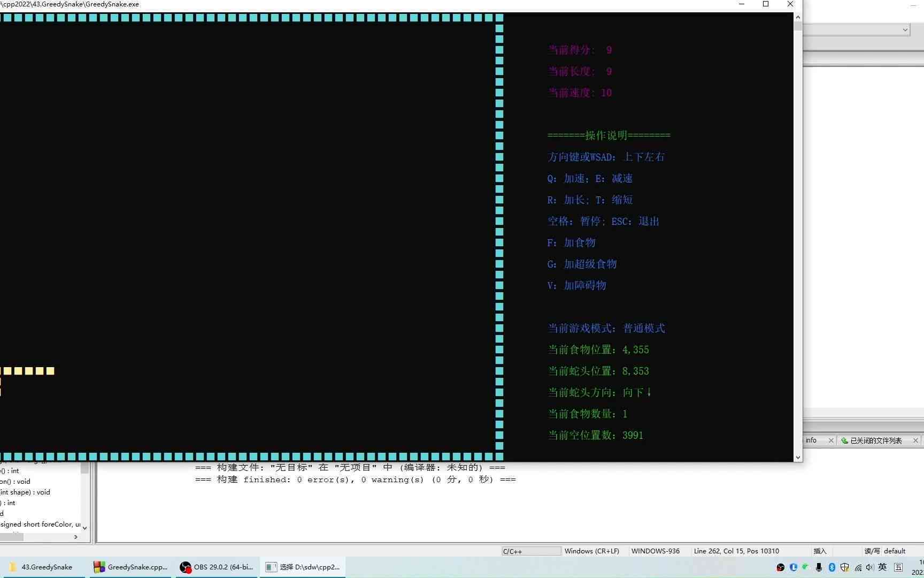The image size is (924, 578).
Task: Click 当前空位置数: 3991 text
Action: click(x=596, y=436)
